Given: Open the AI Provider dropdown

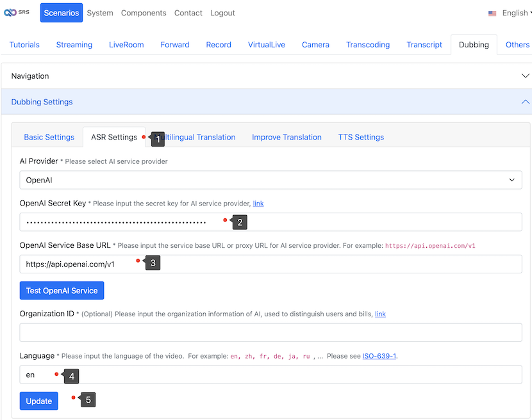Looking at the screenshot, I should pyautogui.click(x=270, y=180).
